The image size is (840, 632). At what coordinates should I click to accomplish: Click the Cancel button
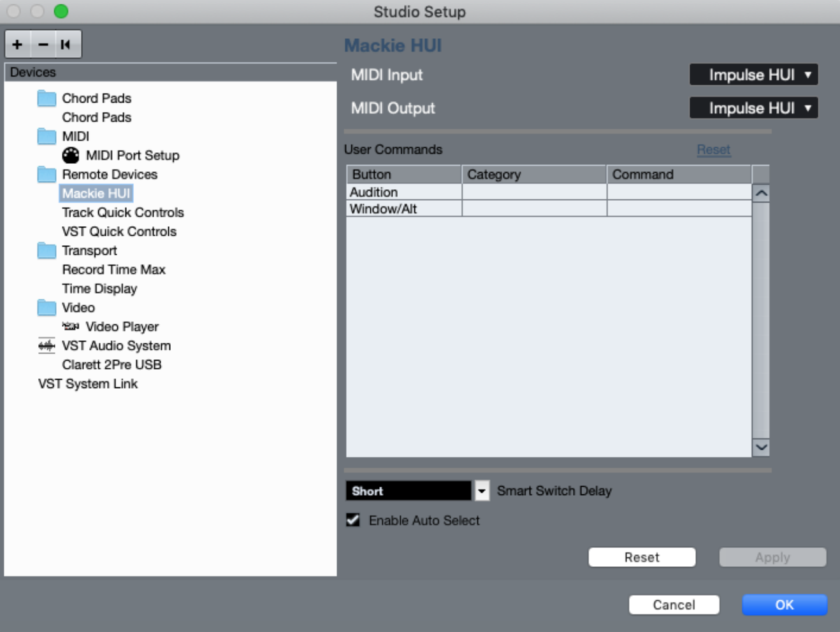click(x=674, y=605)
